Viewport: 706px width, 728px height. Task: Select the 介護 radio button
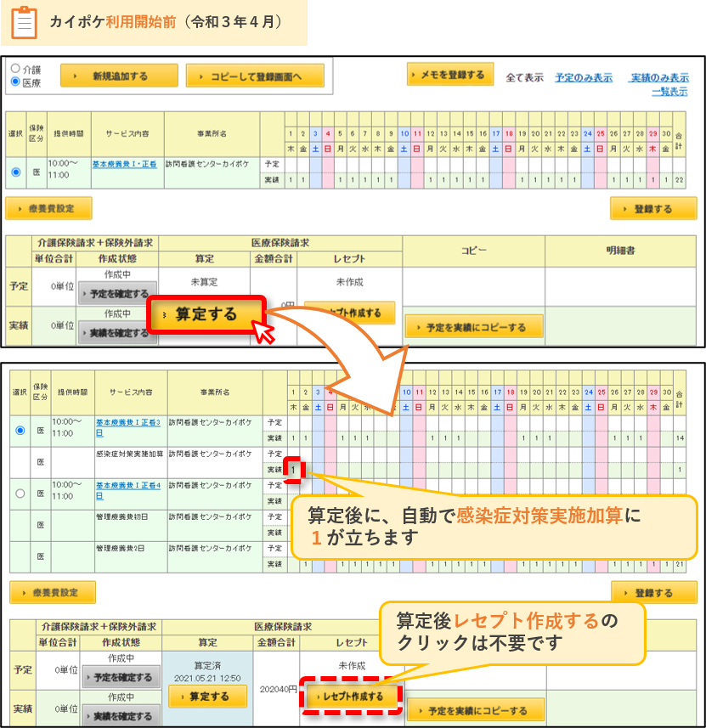coord(15,68)
